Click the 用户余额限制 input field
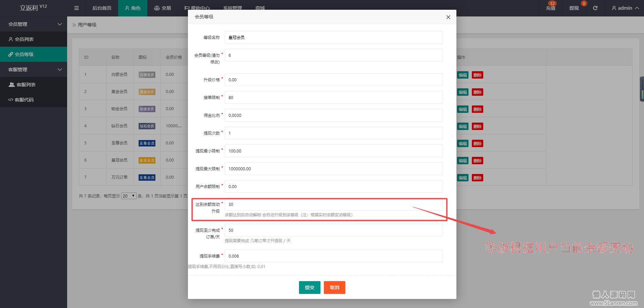 (334, 186)
